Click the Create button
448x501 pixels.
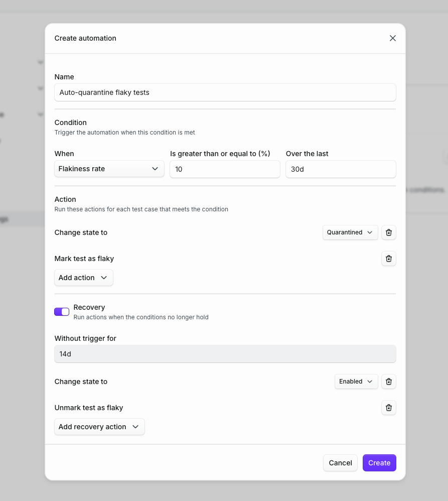[379, 463]
